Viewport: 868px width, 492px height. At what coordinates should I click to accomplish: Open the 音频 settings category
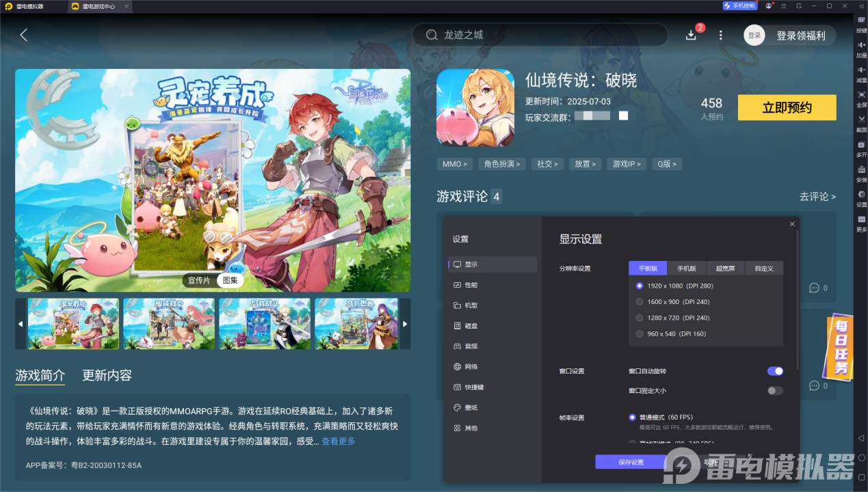point(492,346)
